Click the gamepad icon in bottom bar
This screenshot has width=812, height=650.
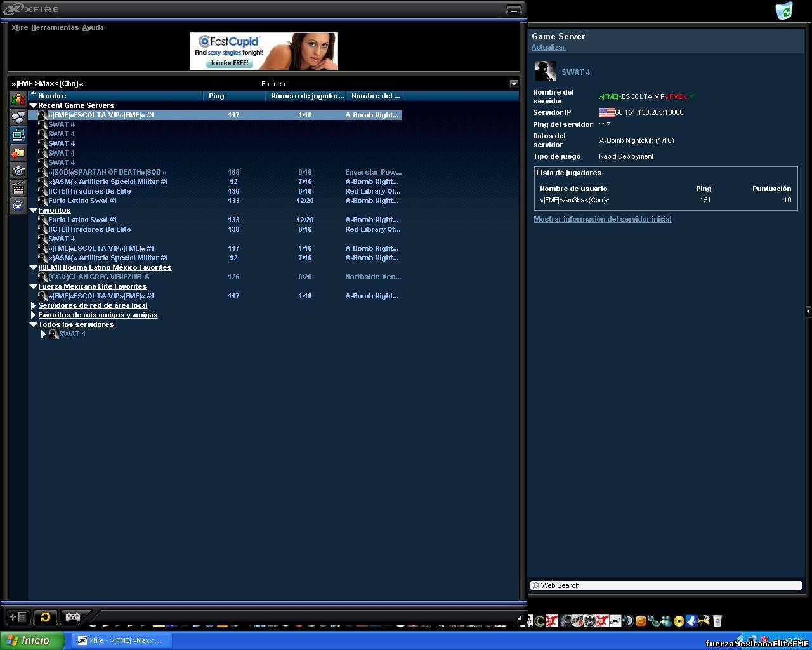point(73,616)
